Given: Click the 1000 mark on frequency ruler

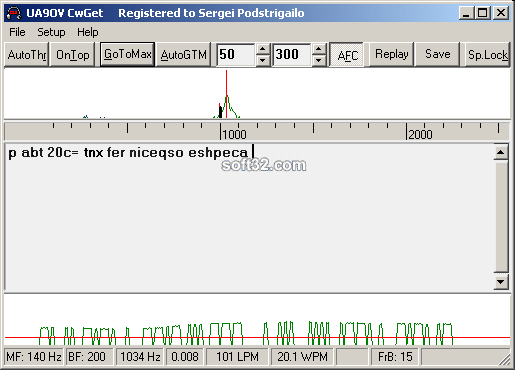Looking at the screenshot, I should [x=234, y=135].
